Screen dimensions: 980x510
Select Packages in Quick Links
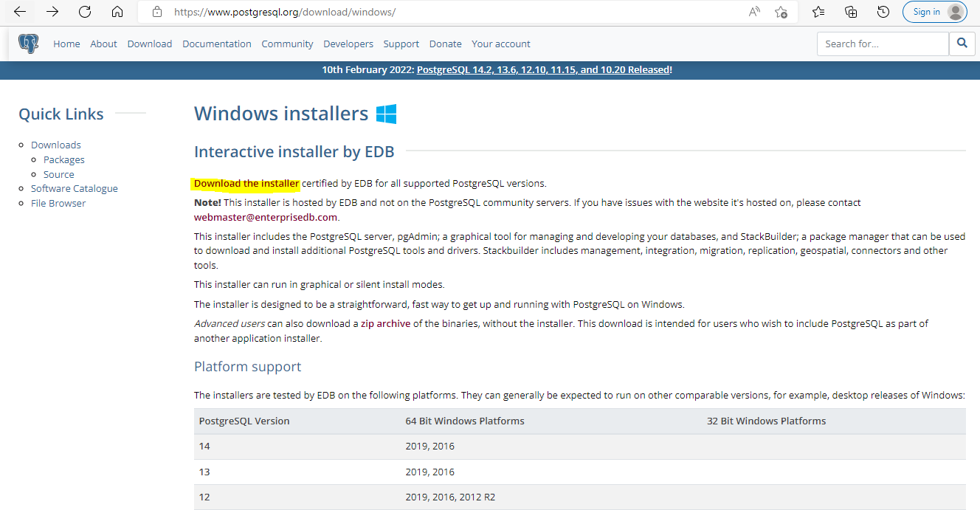(x=63, y=159)
